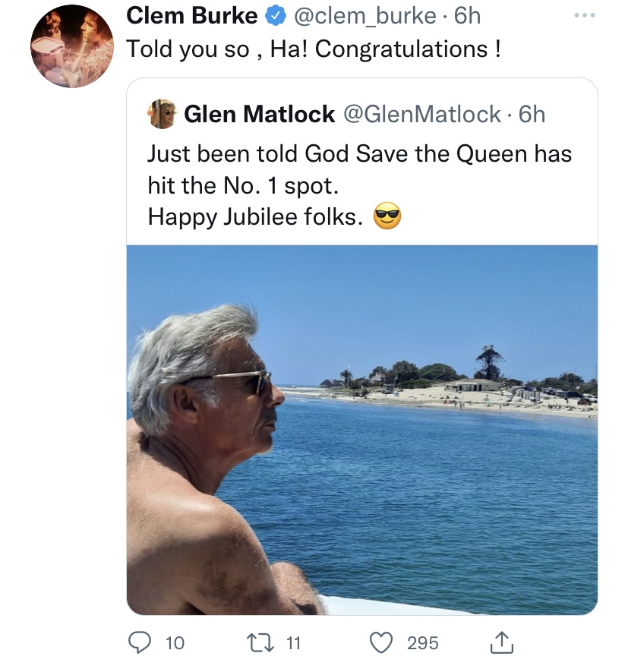Click the sunglasses emoji in quoted tweet

pyautogui.click(x=388, y=217)
